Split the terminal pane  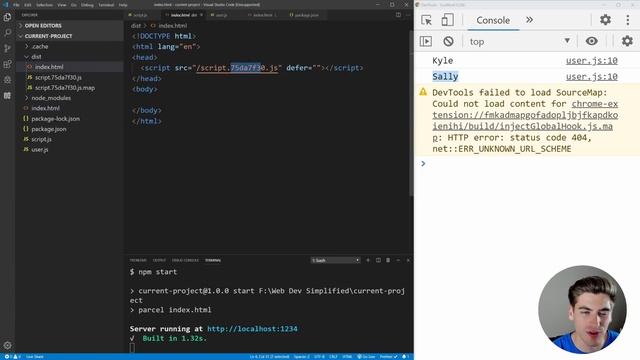point(378,260)
